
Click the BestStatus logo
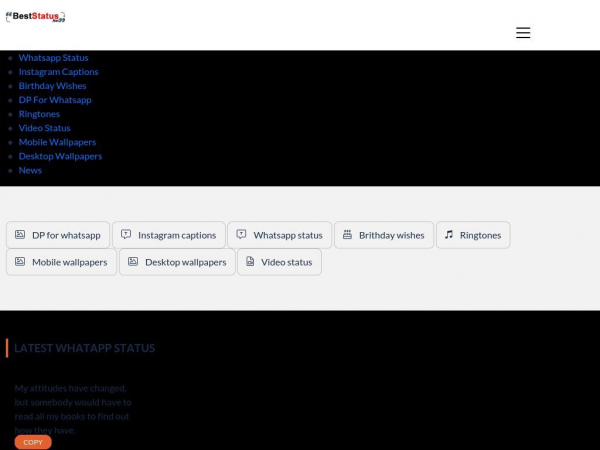point(35,17)
